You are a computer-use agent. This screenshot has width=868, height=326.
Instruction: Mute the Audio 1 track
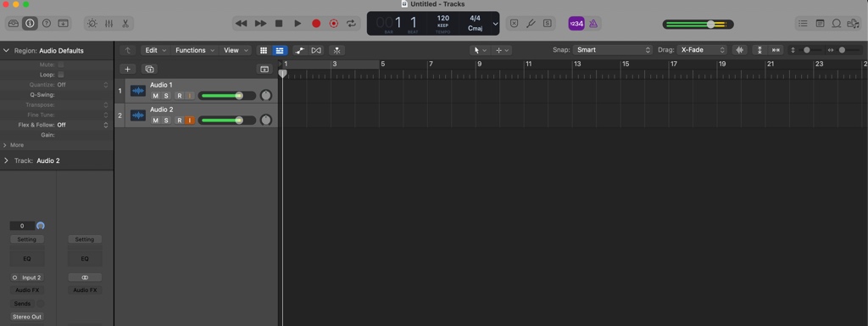click(x=156, y=96)
